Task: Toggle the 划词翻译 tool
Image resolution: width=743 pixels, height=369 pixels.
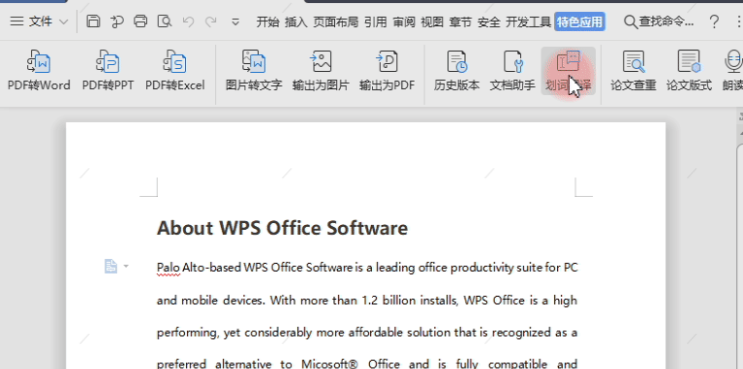Action: 569,71
